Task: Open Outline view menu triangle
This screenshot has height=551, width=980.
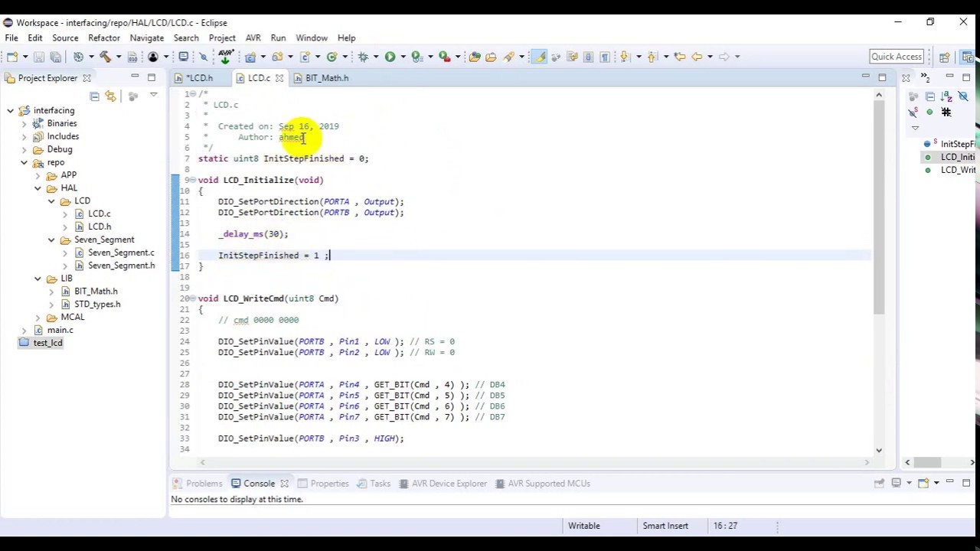Action: click(x=915, y=128)
